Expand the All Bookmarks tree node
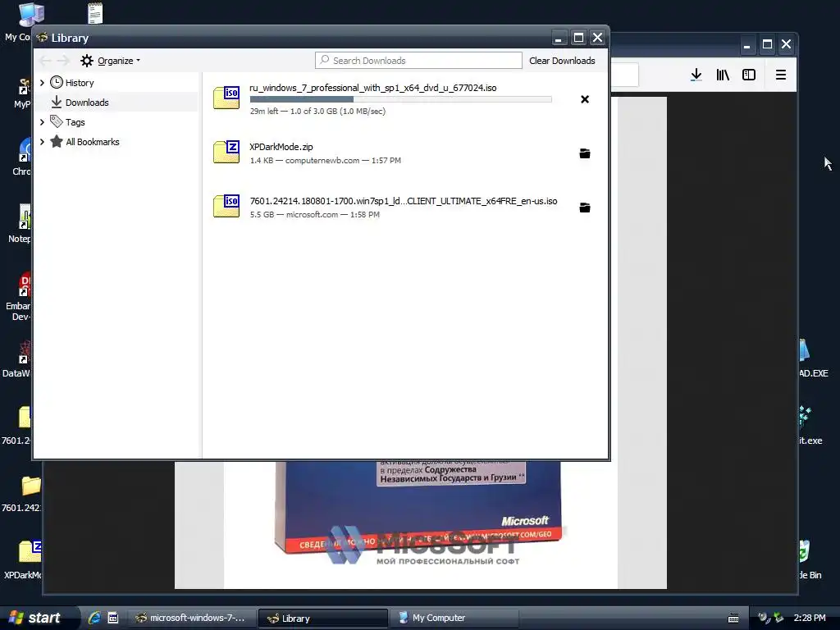 click(x=42, y=142)
